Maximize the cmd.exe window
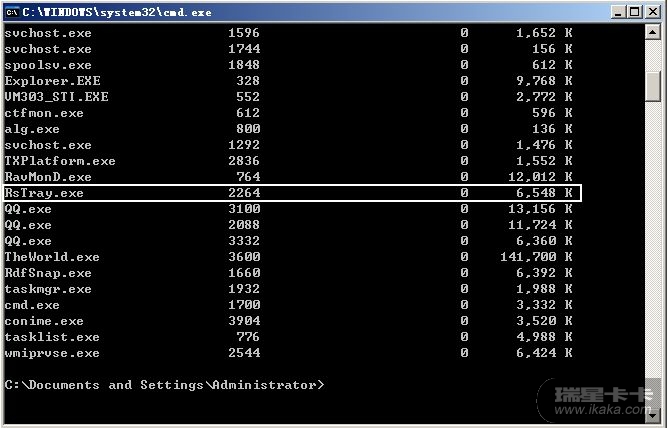 635,12
